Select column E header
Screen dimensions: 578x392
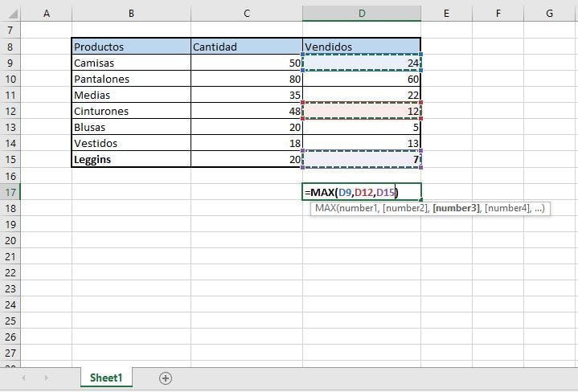pos(446,14)
